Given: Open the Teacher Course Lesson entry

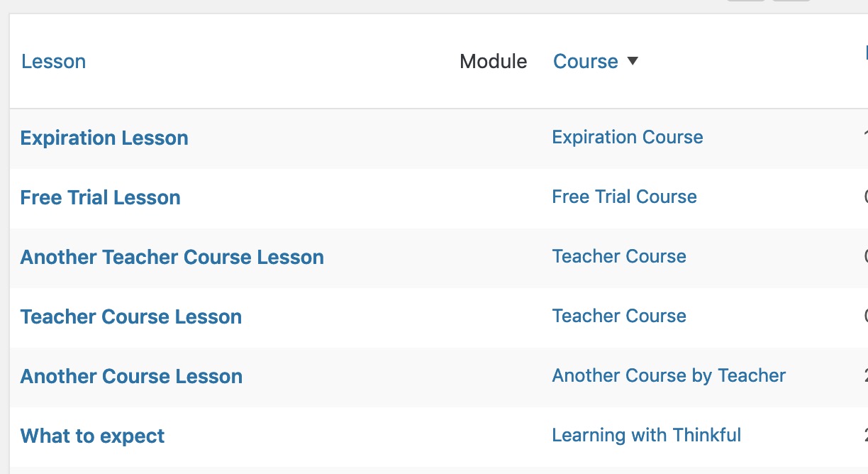Looking at the screenshot, I should pyautogui.click(x=131, y=316).
